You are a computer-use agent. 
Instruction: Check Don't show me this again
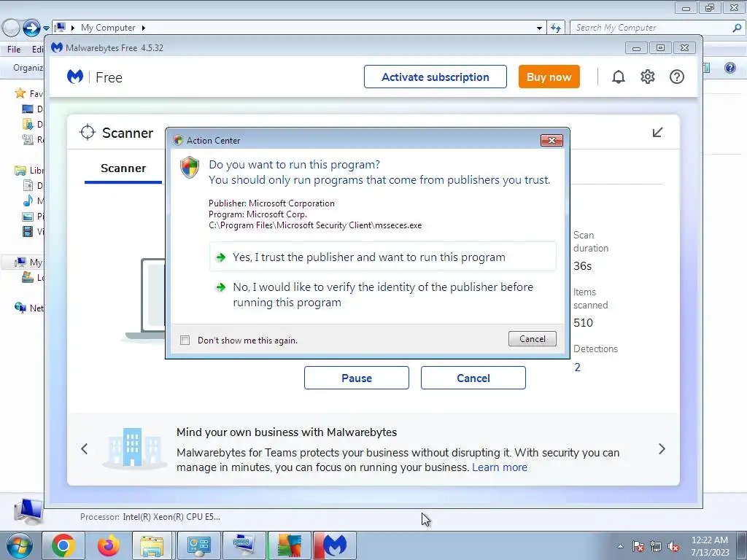coord(185,340)
